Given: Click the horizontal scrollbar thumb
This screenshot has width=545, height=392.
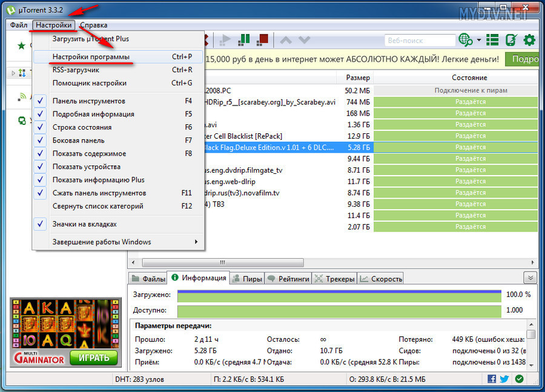Looking at the screenshot, I should coord(223,262).
